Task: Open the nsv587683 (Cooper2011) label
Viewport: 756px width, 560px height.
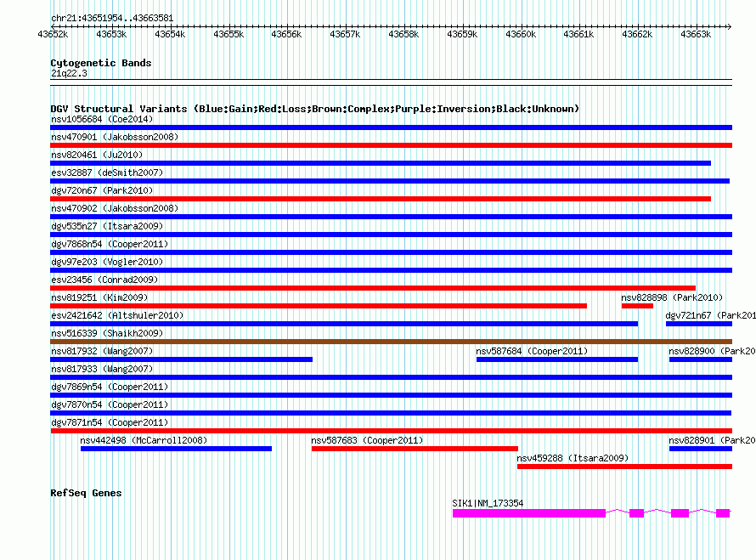Action: (x=367, y=440)
